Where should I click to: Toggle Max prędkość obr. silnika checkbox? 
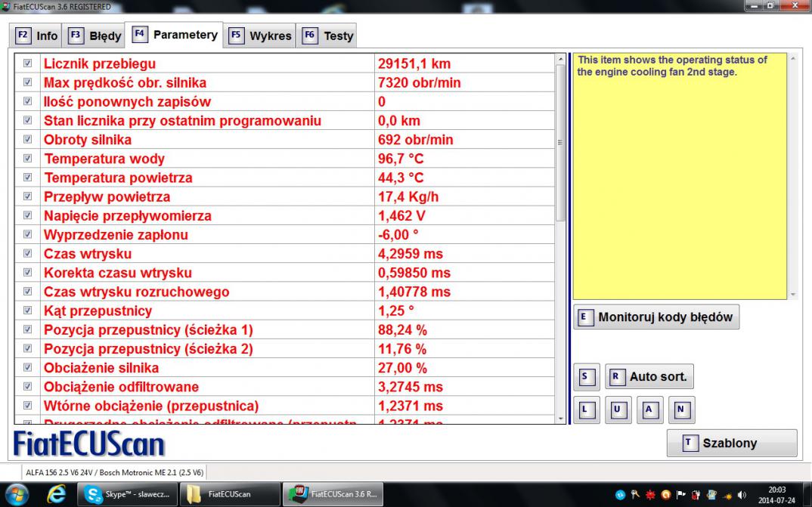27,82
